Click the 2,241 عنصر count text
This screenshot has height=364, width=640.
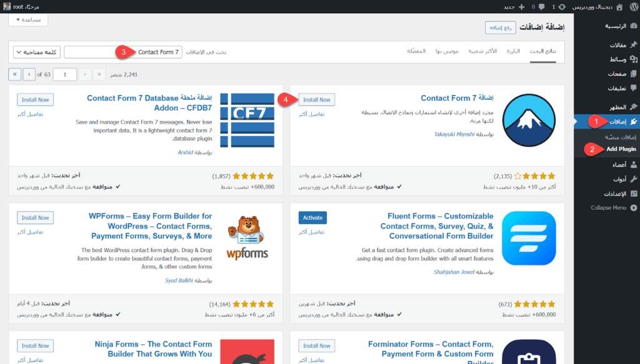pos(124,74)
